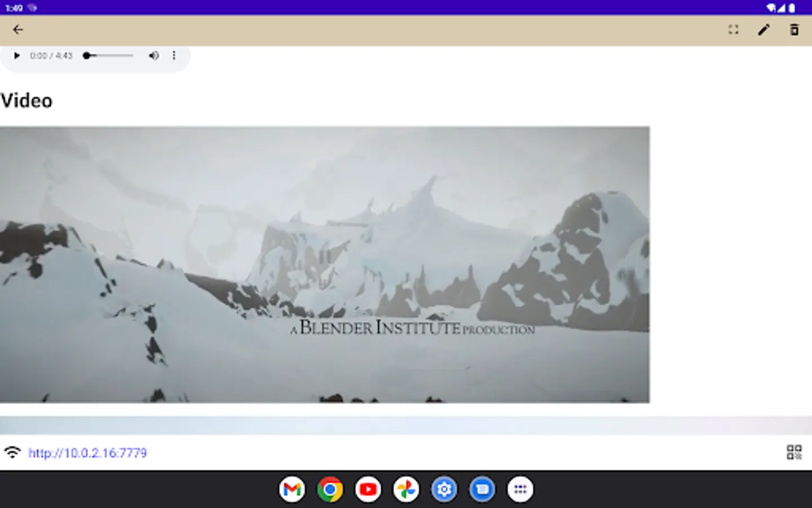Open the http://10.0.2.16:7779 link
This screenshot has height=508, width=812.
coord(87,453)
